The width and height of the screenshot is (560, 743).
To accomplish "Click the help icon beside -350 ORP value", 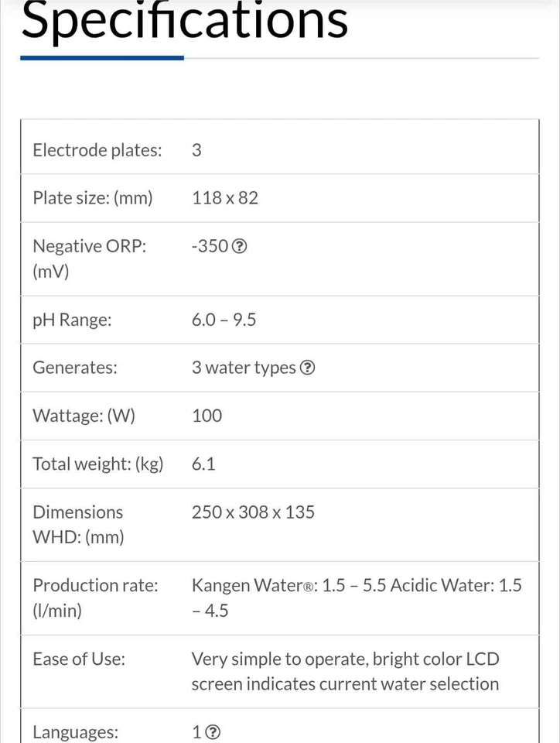I will [240, 247].
